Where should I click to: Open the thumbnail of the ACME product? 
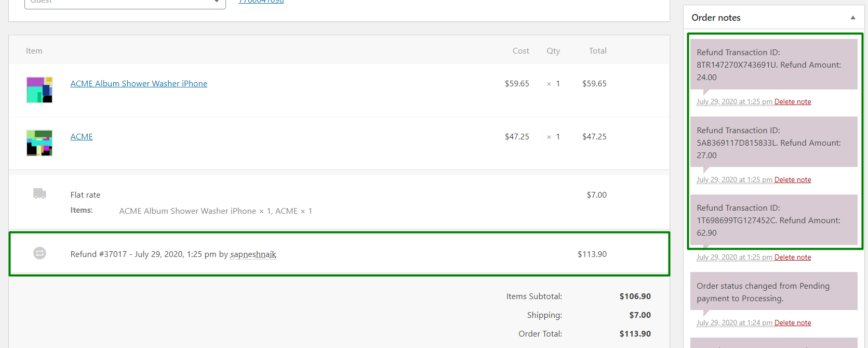[x=39, y=143]
